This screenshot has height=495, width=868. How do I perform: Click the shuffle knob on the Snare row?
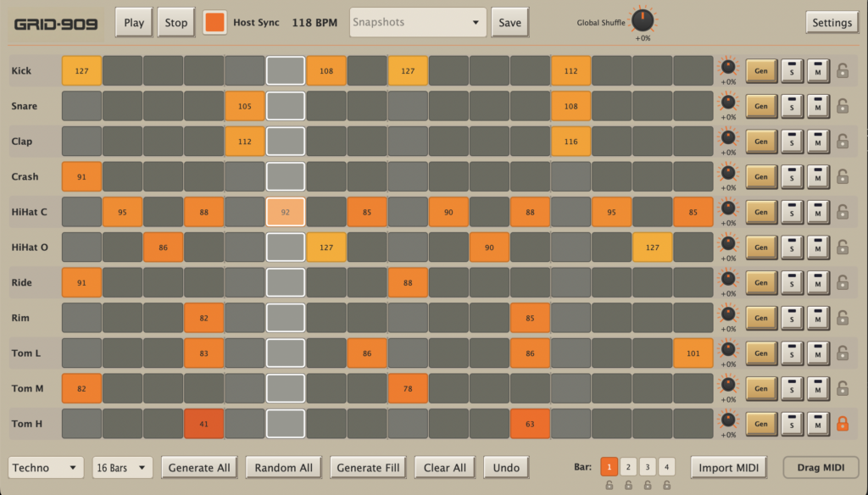point(727,103)
